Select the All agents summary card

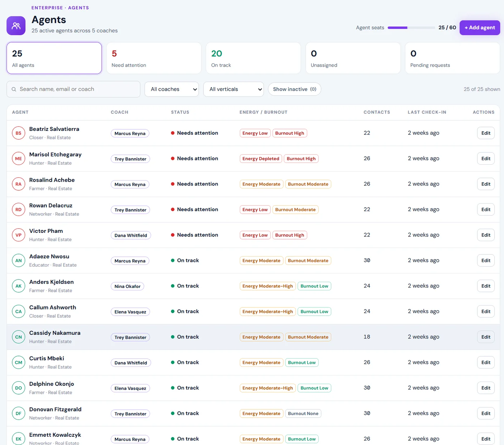pos(54,58)
